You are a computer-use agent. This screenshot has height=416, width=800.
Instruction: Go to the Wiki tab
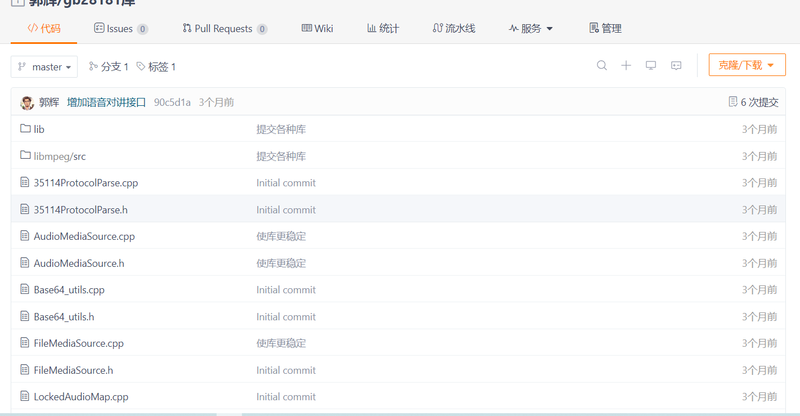317,29
